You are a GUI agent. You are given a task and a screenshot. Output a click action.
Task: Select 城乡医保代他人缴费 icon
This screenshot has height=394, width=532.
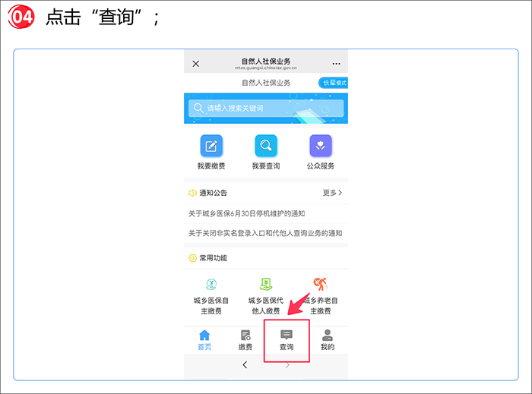point(266,285)
